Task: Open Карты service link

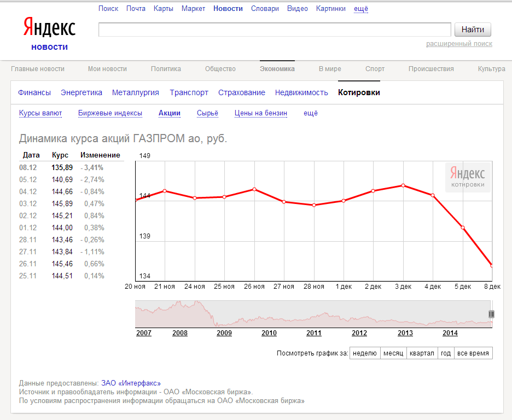Action: 163,9
